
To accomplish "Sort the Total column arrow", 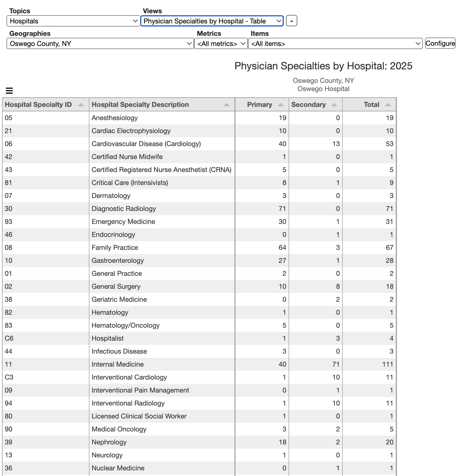I will [388, 105].
